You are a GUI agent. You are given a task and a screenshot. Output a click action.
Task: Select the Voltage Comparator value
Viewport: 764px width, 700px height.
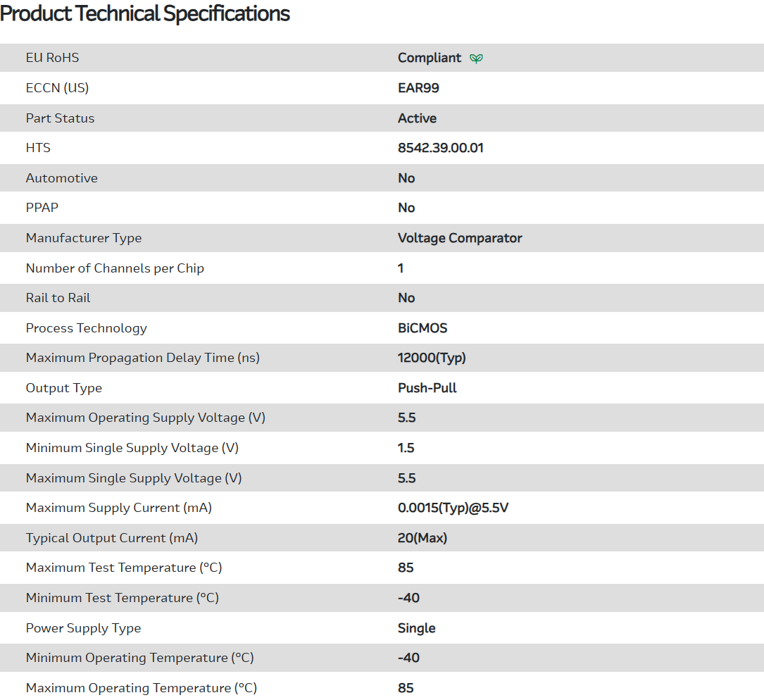click(x=460, y=238)
